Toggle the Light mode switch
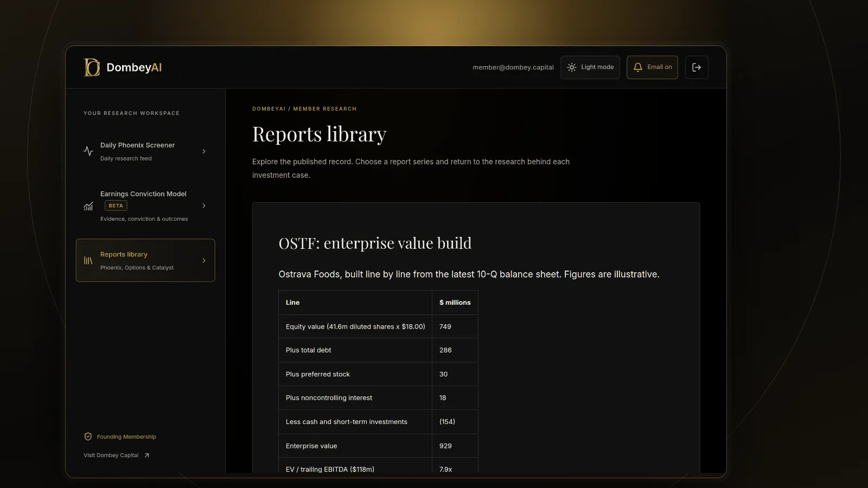Screen dimensions: 868x488 [590, 67]
